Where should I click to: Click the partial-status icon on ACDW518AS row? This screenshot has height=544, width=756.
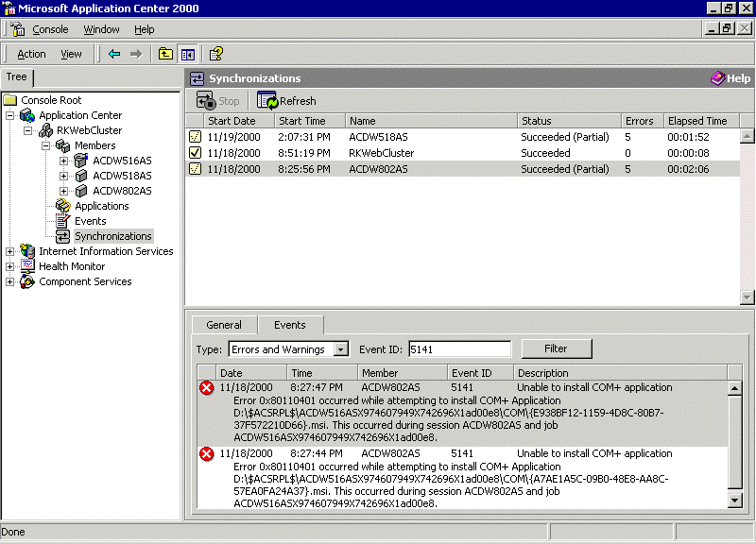click(195, 137)
